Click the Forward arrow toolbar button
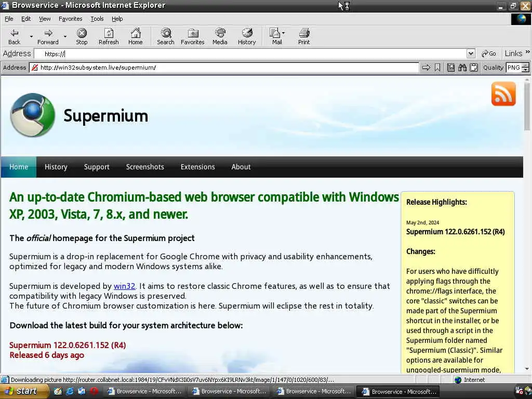The image size is (532, 399). (48, 36)
